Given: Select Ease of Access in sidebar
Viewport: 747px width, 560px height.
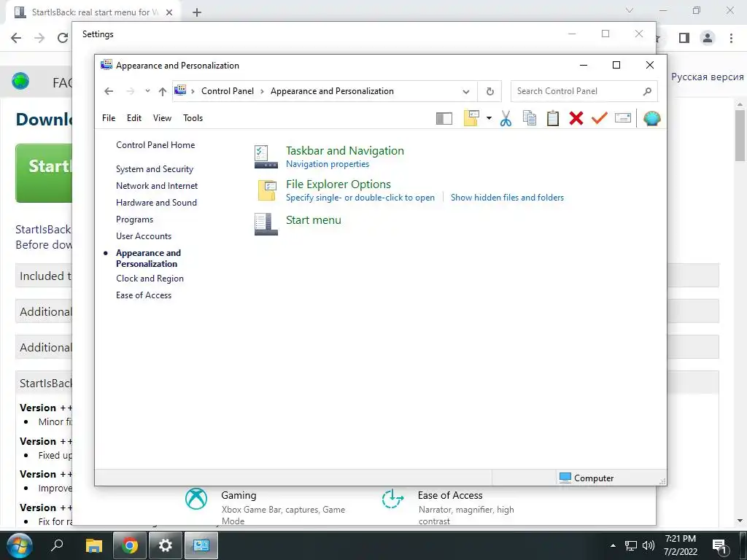Looking at the screenshot, I should 144,295.
